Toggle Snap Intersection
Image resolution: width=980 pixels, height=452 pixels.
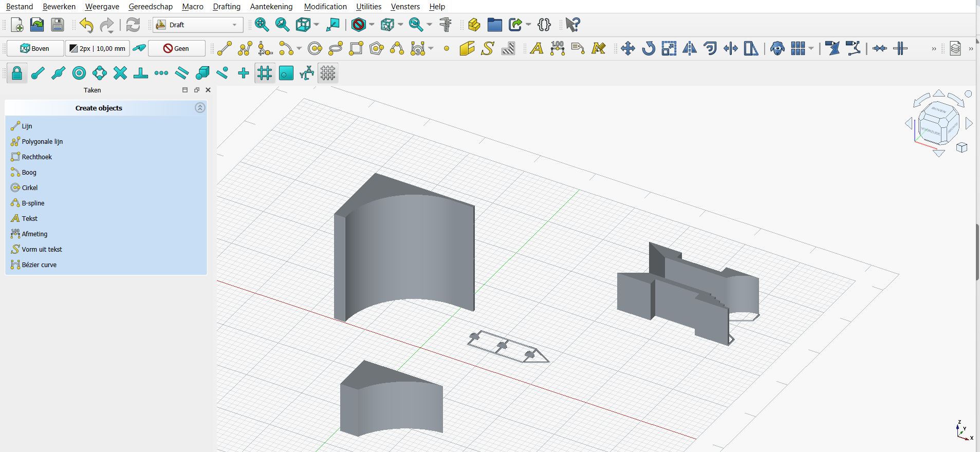tap(120, 73)
